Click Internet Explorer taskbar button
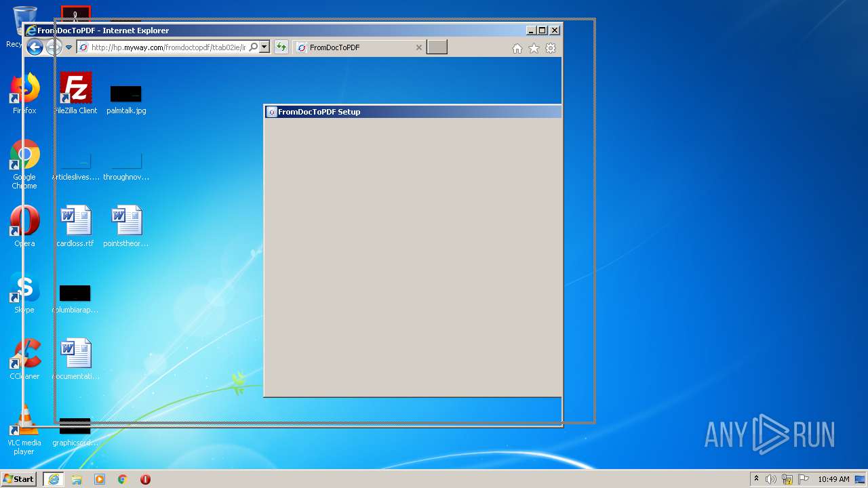This screenshot has height=488, width=868. click(x=53, y=479)
